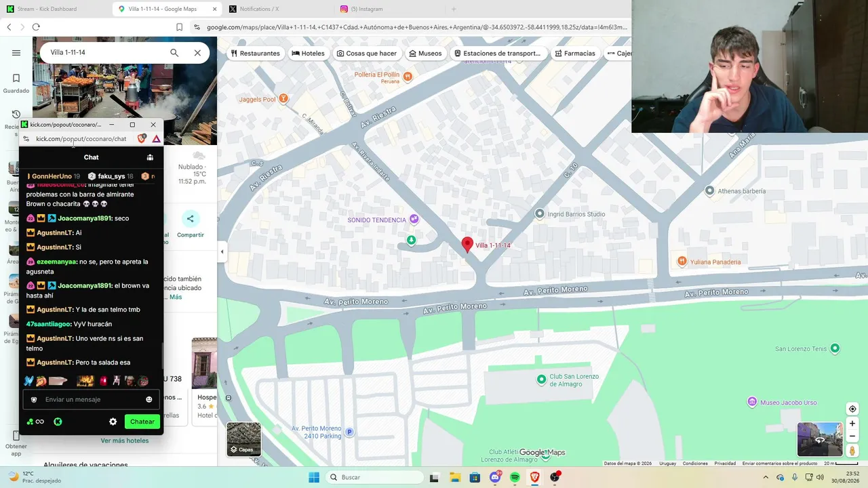Viewport: 868px width, 488px height.
Task: Filter map by Farmacias
Action: click(x=574, y=54)
